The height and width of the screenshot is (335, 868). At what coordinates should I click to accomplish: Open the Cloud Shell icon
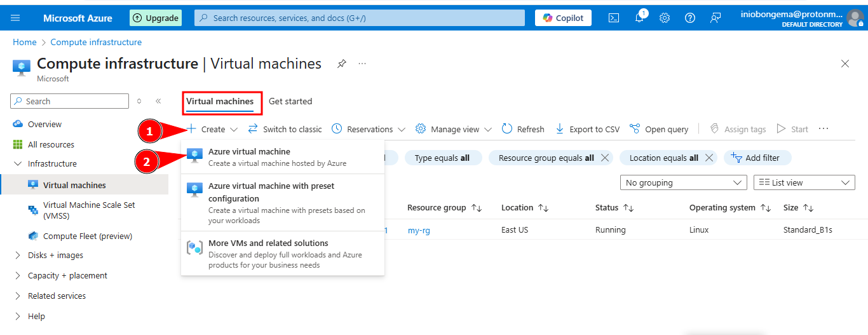point(614,18)
